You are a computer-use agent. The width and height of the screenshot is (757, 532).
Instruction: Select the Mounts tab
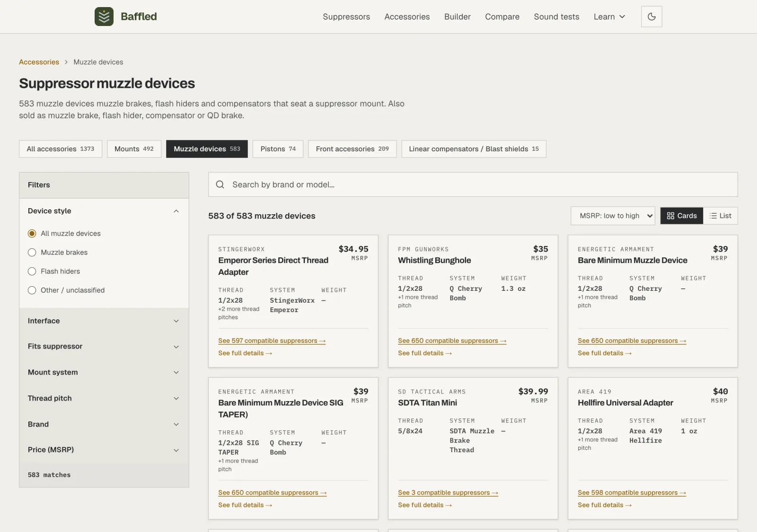click(x=134, y=149)
